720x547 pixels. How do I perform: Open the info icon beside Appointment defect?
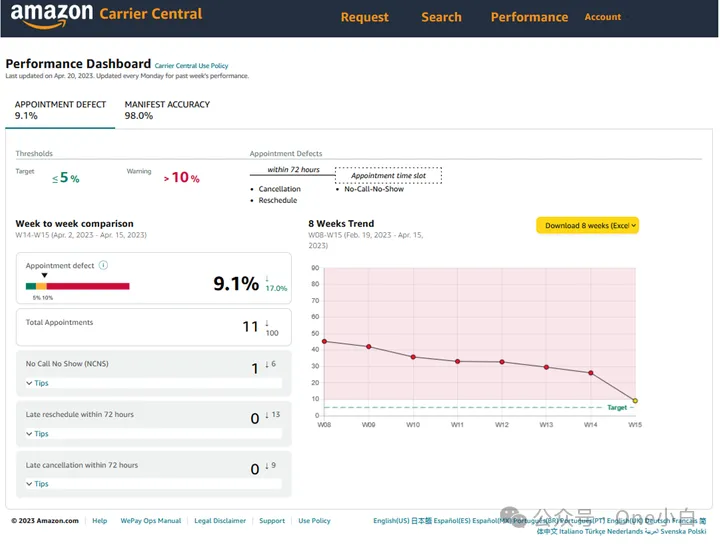[x=103, y=265]
